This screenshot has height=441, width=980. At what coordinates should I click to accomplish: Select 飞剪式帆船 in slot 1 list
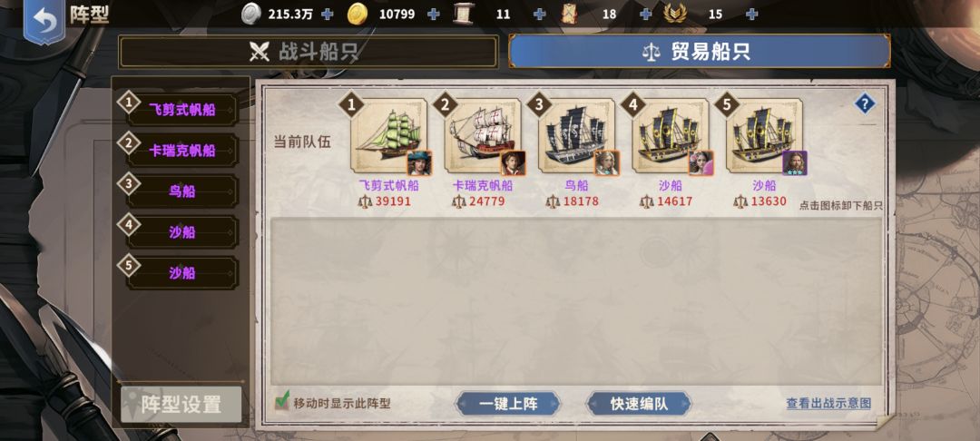(181, 110)
